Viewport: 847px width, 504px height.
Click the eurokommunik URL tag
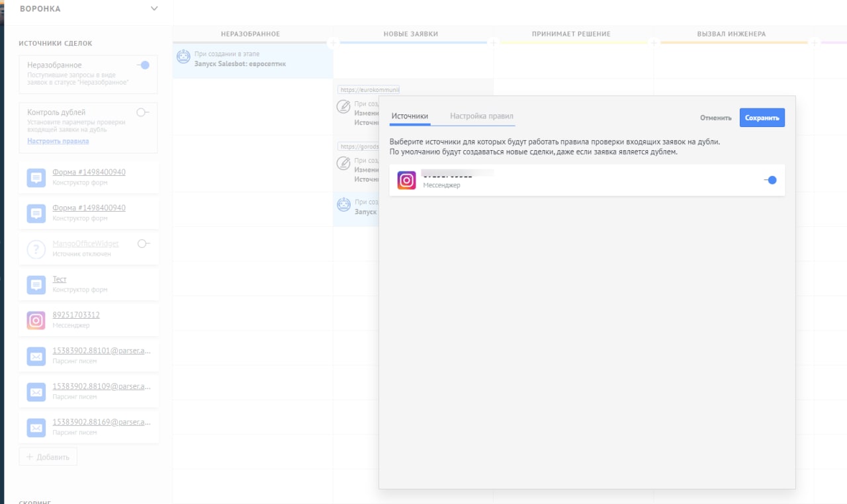point(369,89)
